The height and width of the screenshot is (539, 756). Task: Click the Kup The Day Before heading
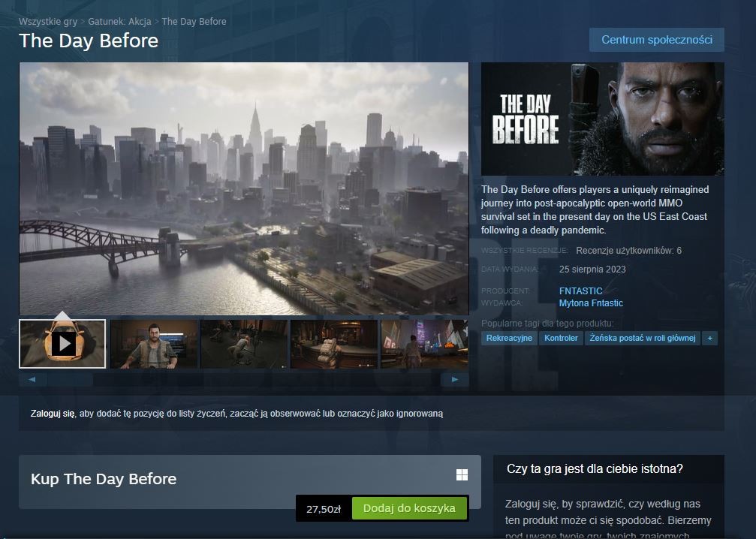[x=104, y=479]
